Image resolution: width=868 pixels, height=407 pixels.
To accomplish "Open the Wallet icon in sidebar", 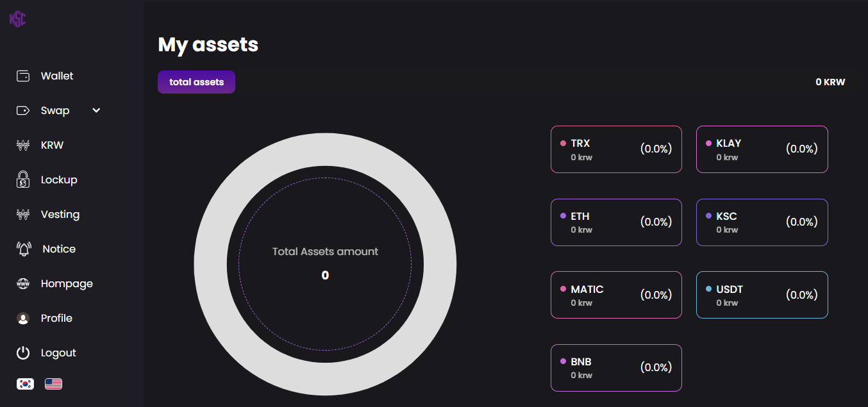I will click(x=23, y=76).
